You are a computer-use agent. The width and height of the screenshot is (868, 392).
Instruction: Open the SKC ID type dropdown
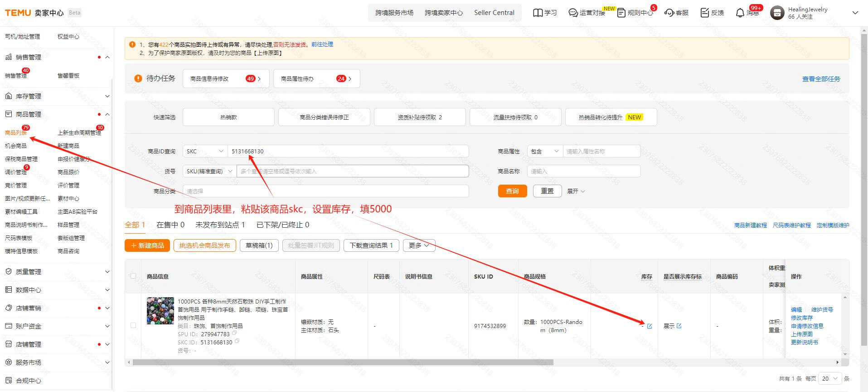[205, 151]
